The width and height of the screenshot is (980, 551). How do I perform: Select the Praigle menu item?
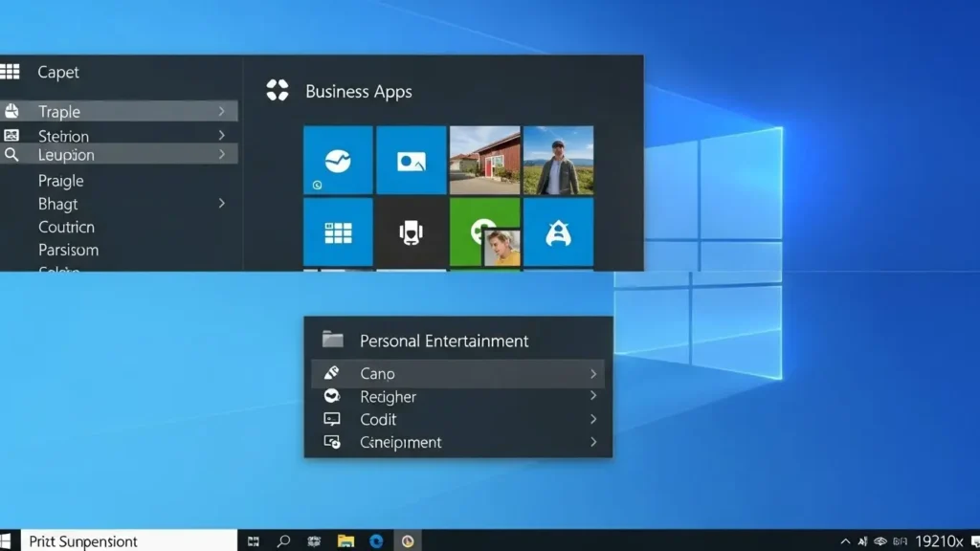click(x=61, y=181)
